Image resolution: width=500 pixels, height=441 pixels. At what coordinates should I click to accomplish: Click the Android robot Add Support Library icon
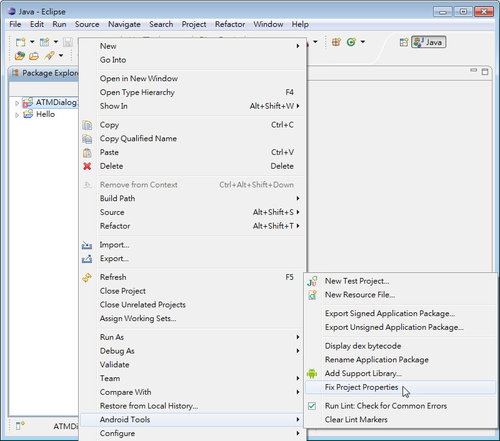tap(312, 374)
